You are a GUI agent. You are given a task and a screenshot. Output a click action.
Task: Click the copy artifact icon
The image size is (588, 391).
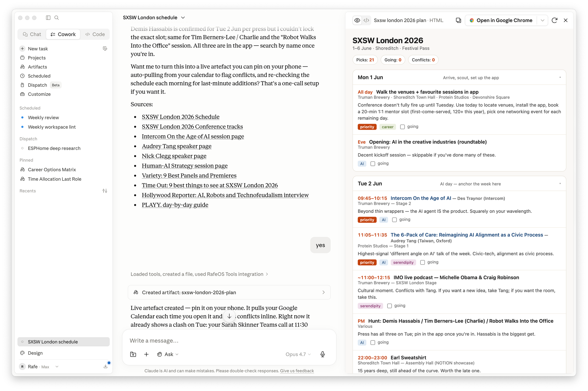[458, 20]
